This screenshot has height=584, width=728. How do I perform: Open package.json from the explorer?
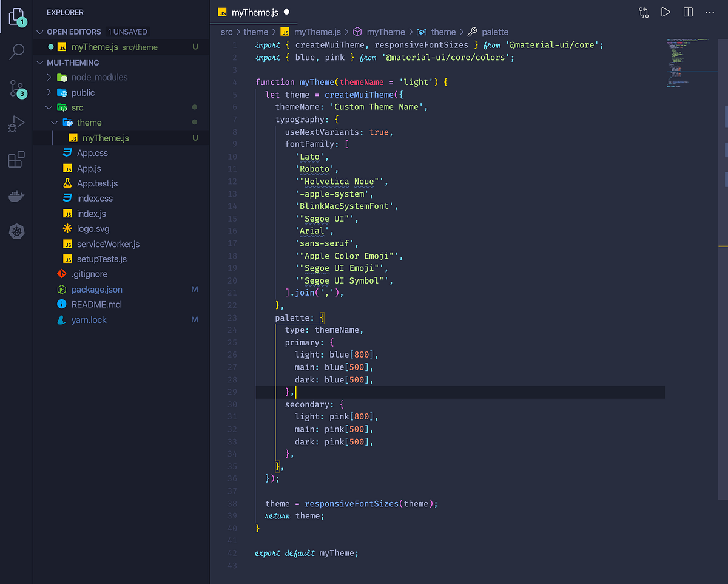coord(98,289)
